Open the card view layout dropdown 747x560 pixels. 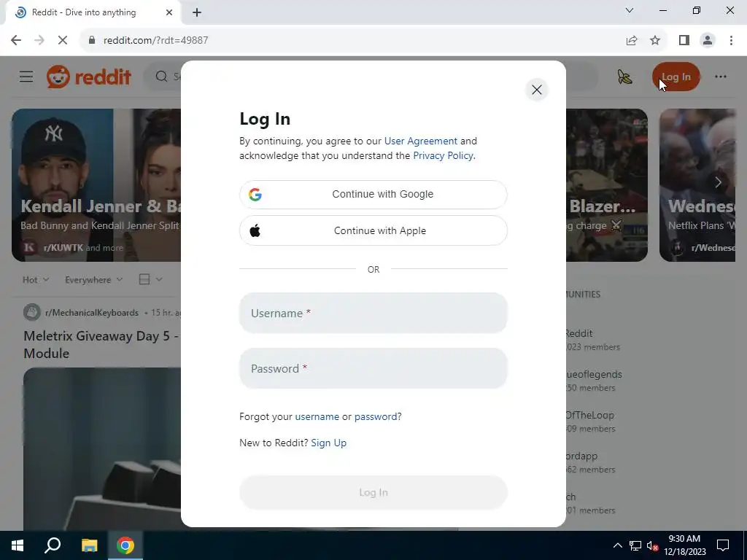pos(150,279)
